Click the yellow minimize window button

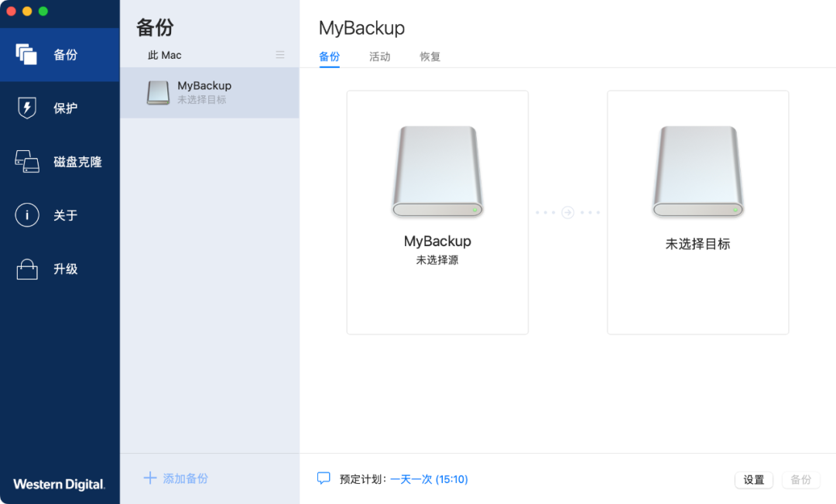pos(27,11)
